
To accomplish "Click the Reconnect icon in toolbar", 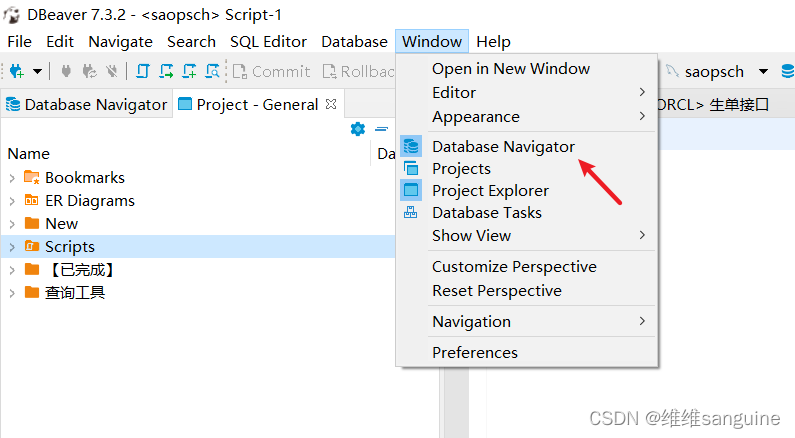I will (x=89, y=71).
